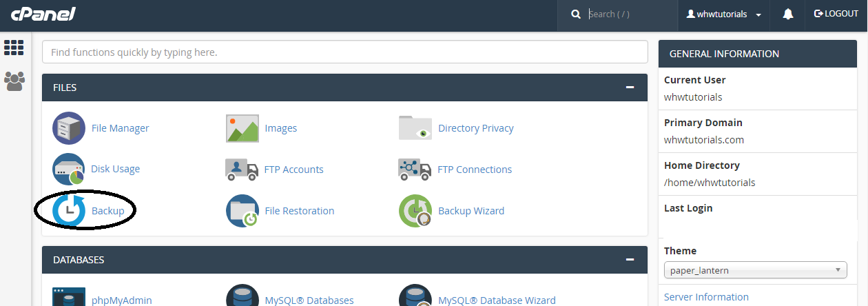Collapse the Databases section

630,260
